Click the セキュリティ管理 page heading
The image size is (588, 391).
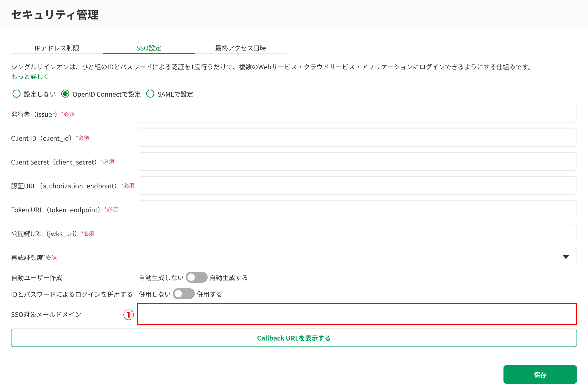55,15
